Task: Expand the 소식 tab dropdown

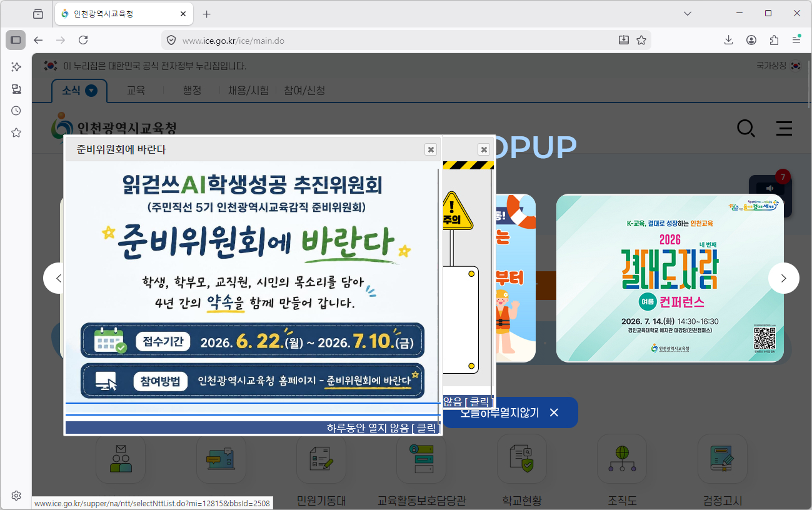Action: point(91,91)
